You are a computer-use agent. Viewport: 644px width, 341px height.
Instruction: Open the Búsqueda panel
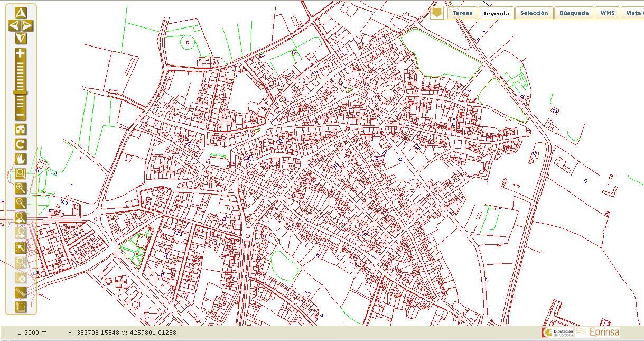[574, 13]
